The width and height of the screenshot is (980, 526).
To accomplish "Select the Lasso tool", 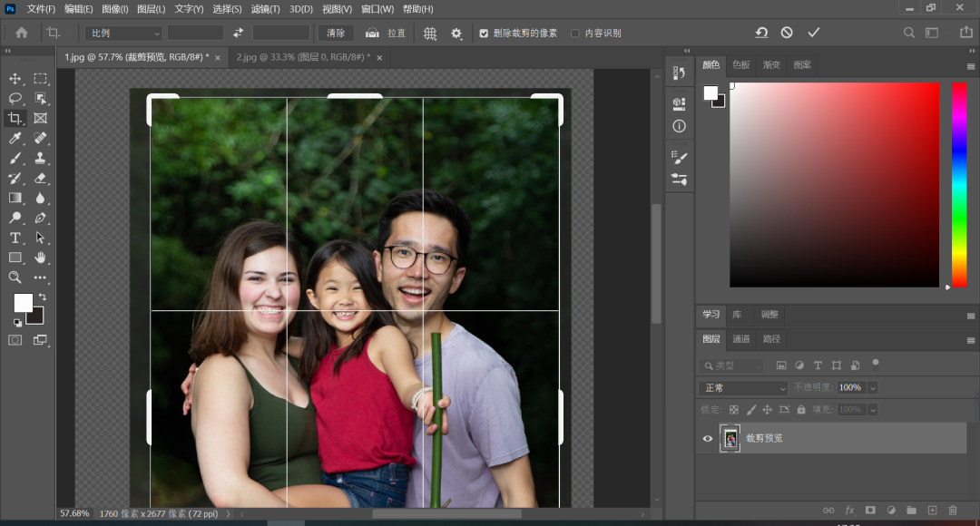I will [15, 98].
